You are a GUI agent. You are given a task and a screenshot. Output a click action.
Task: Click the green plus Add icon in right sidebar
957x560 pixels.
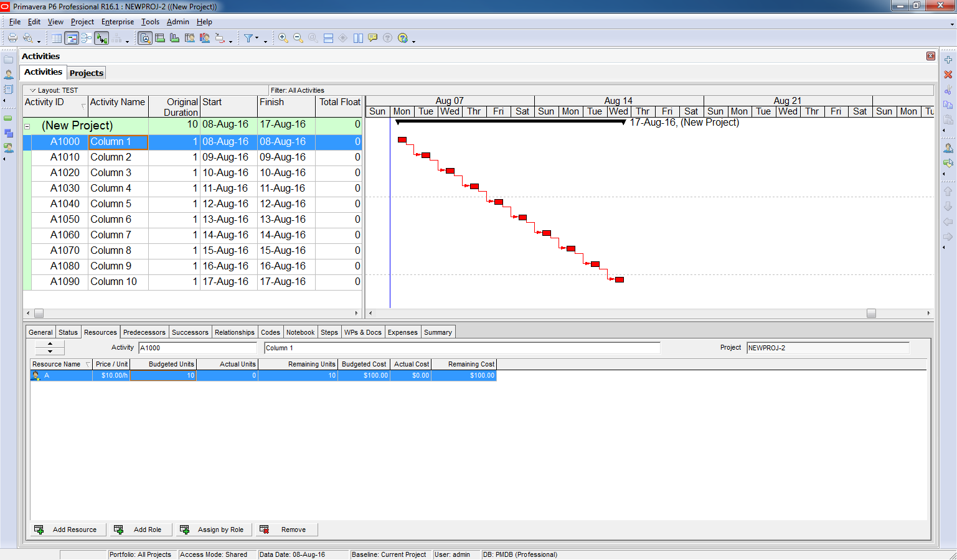pyautogui.click(x=948, y=60)
